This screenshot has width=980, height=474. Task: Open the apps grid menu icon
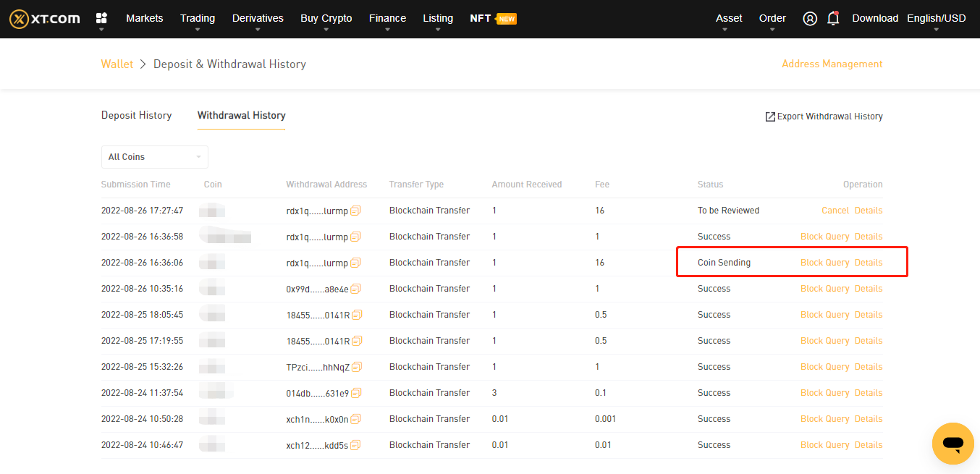pos(101,18)
